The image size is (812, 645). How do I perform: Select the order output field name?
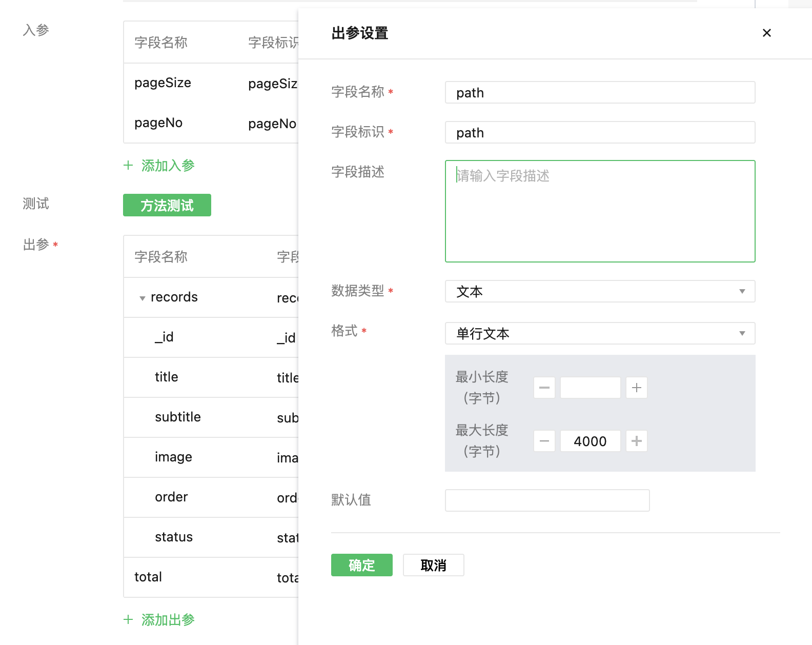coord(171,497)
